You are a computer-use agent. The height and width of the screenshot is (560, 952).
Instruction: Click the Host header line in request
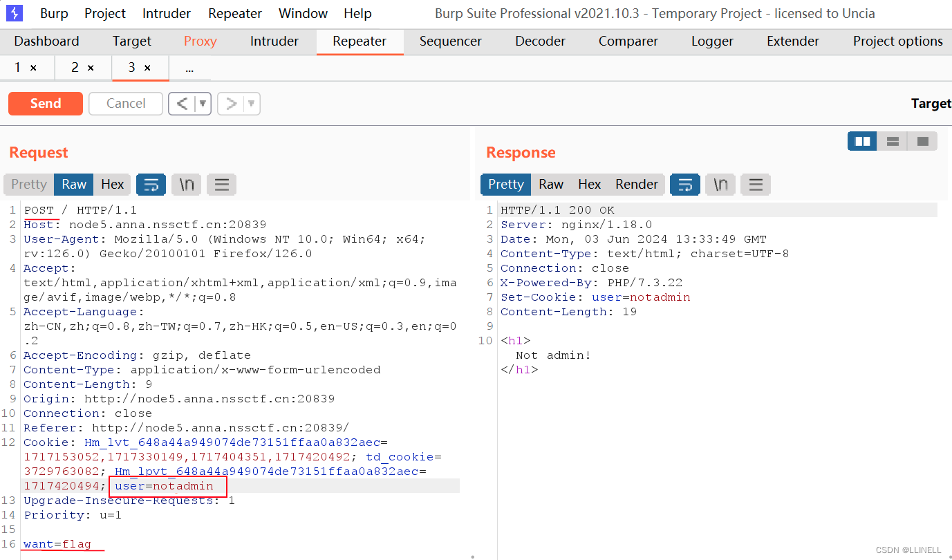144,225
